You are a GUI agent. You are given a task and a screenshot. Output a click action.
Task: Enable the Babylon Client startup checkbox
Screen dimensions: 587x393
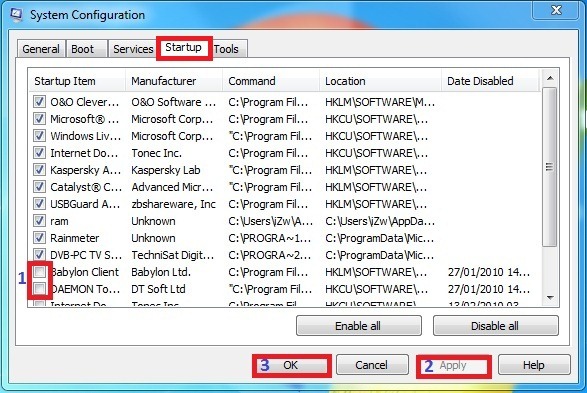tap(39, 272)
